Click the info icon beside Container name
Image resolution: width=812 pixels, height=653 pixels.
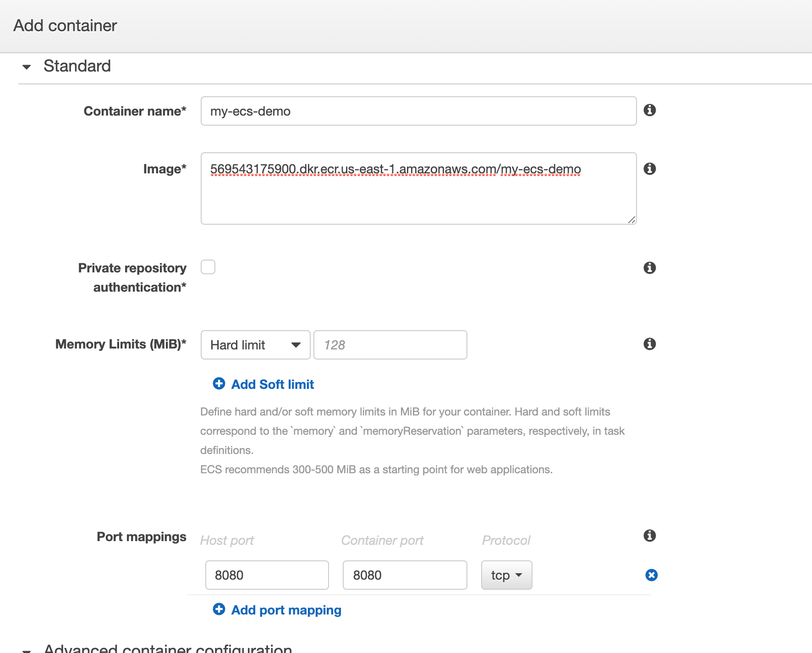pyautogui.click(x=650, y=111)
